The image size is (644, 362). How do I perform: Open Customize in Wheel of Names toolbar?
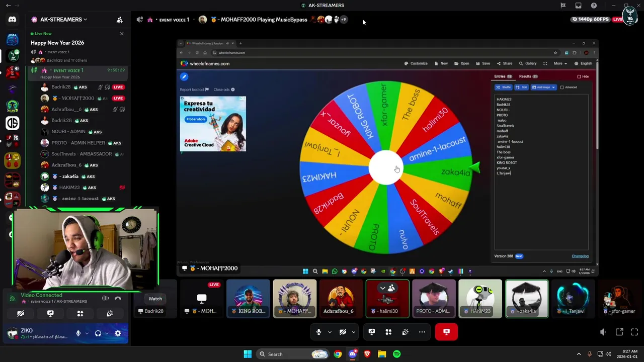(x=416, y=63)
